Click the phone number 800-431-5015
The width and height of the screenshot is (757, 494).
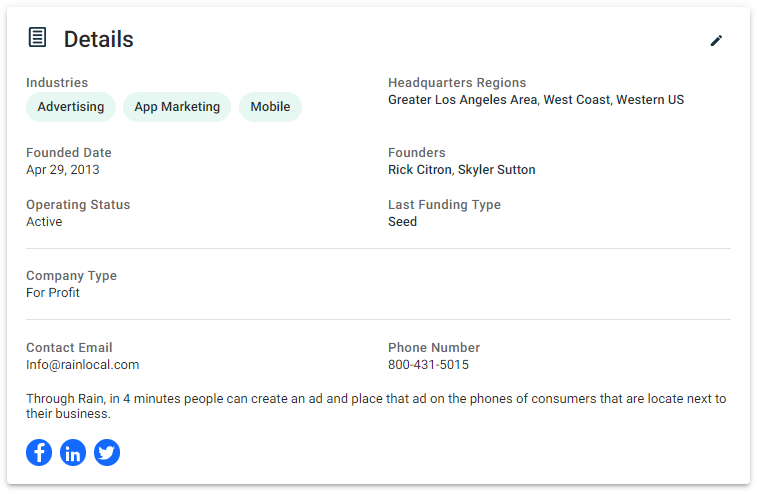(428, 365)
